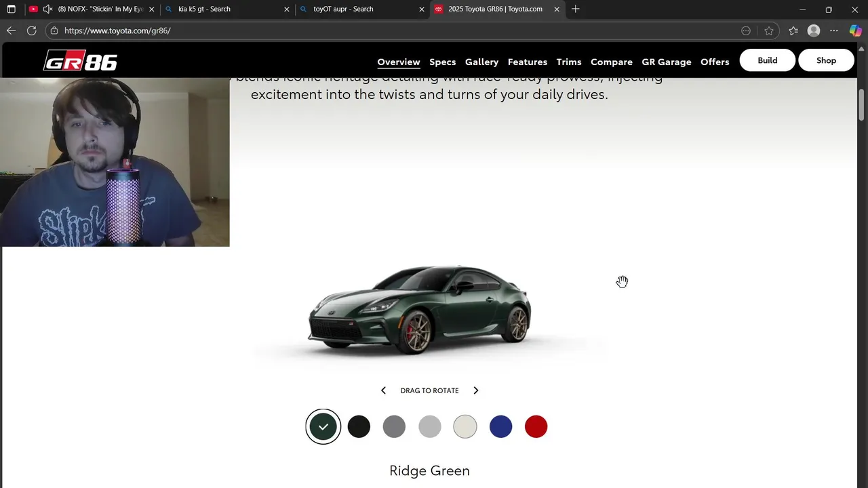Go back using the browser back arrow
The width and height of the screenshot is (868, 488).
click(11, 30)
